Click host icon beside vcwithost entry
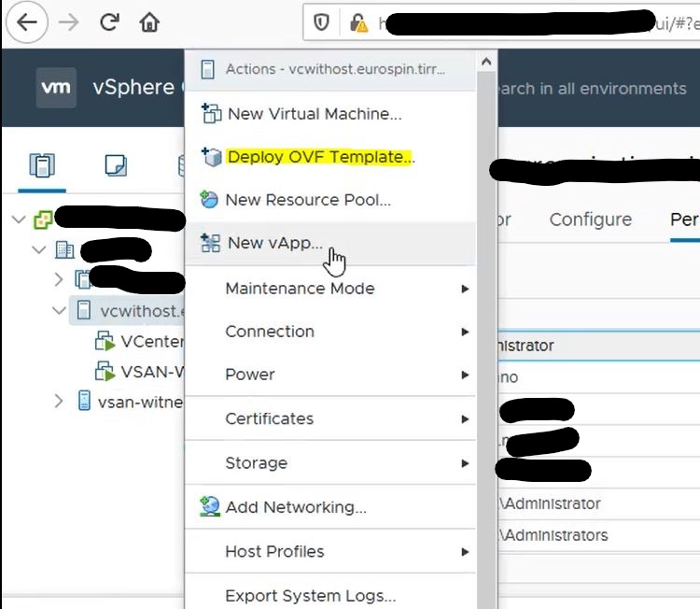Screen dimensions: 700x609 83,310
